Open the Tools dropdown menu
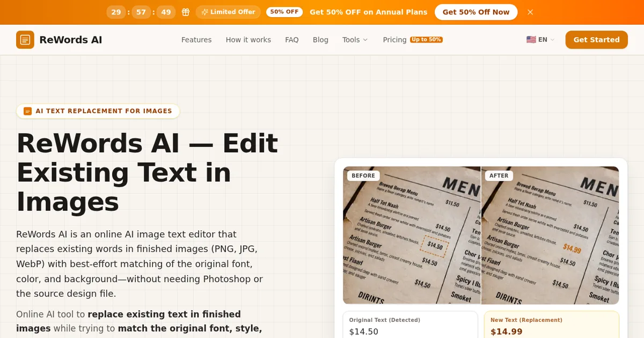Screen dimensions: 644x338 coord(355,40)
